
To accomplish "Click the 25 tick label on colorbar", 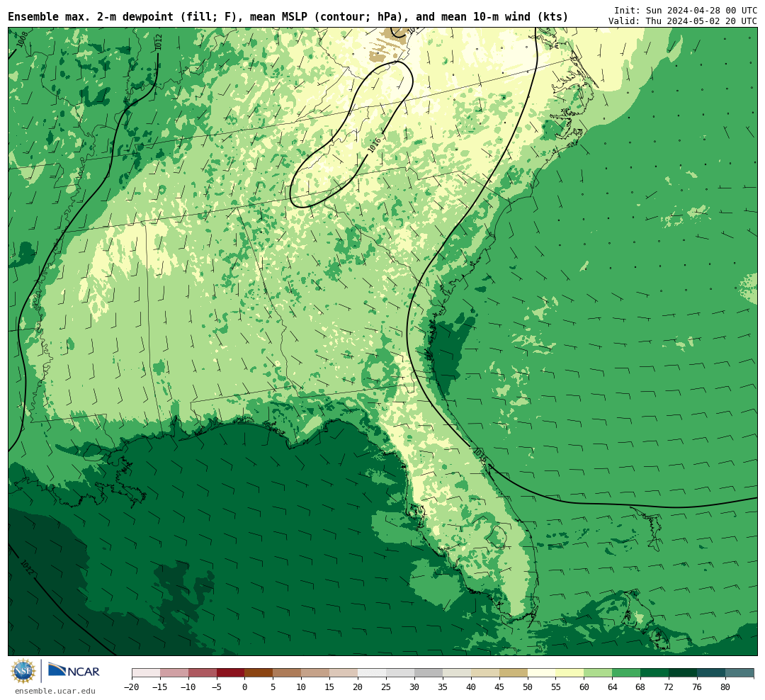I will 386,687.
